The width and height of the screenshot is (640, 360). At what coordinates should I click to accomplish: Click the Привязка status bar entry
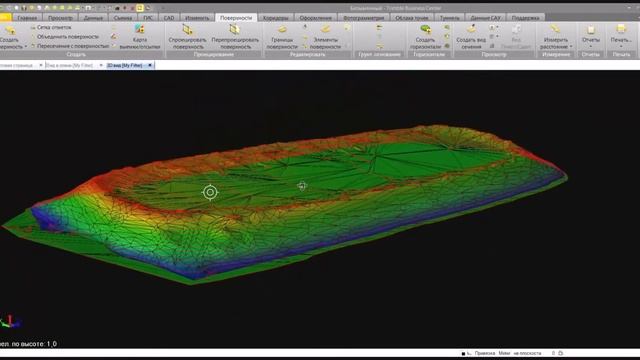(x=484, y=353)
